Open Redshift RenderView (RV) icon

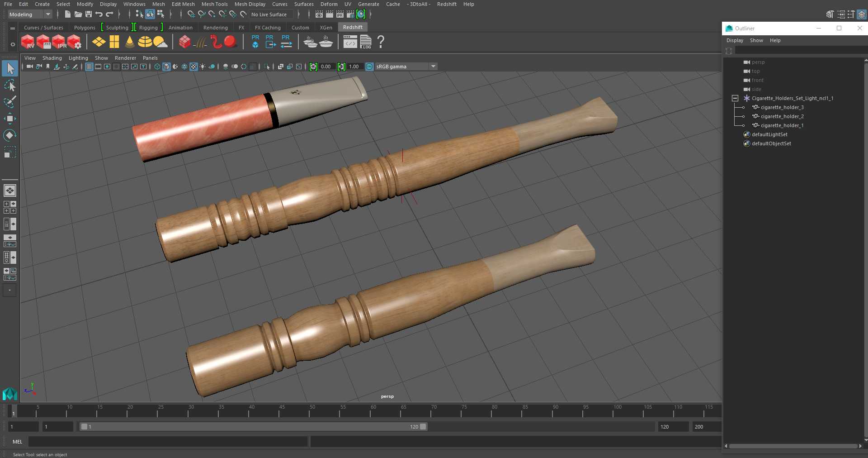28,42
